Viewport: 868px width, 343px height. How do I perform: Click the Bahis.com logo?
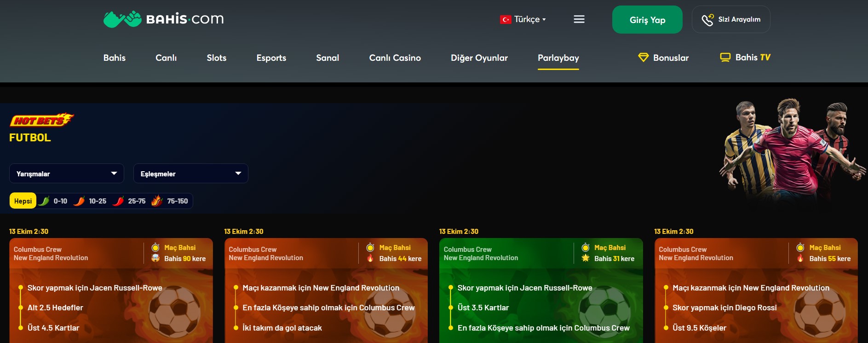[x=163, y=19]
